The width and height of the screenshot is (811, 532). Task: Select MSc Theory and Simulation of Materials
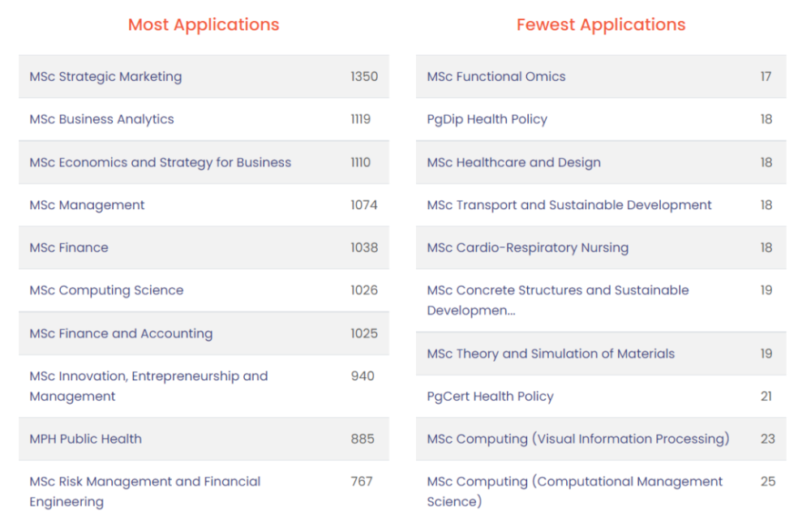click(x=601, y=354)
